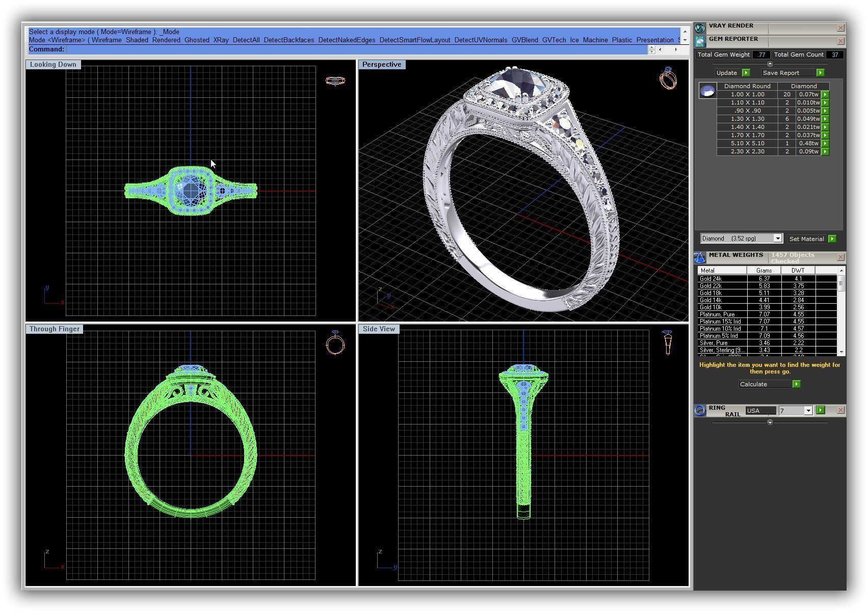Click the Metal column header
Image resolution: width=868 pixels, height=612 pixels.
click(722, 271)
